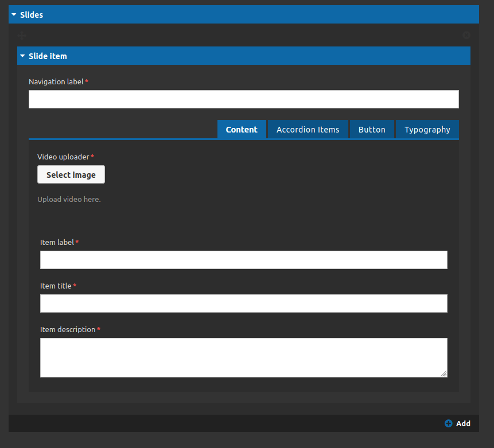Collapse the Slide item disclosure triangle
Viewport: 494px width, 448px height.
tap(22, 56)
